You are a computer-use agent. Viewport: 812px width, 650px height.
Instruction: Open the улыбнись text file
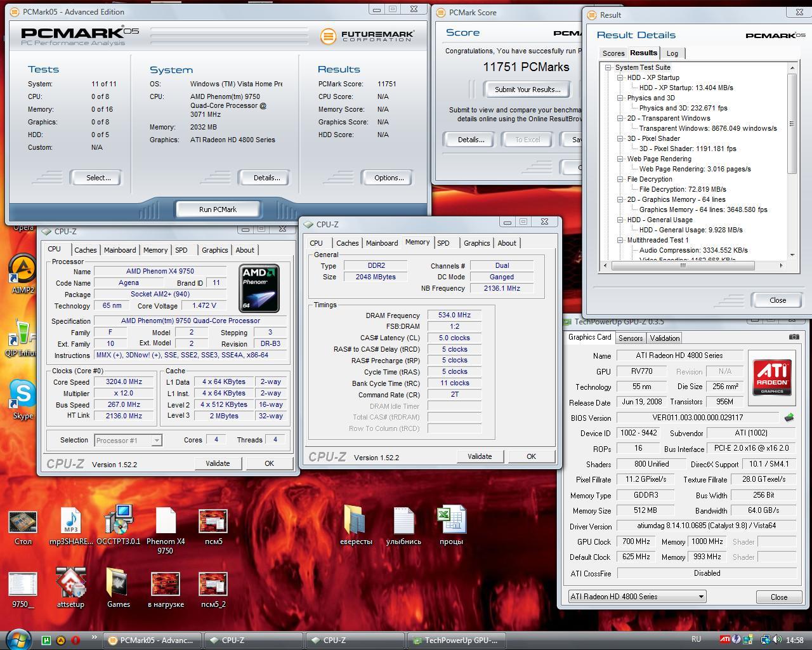(403, 527)
